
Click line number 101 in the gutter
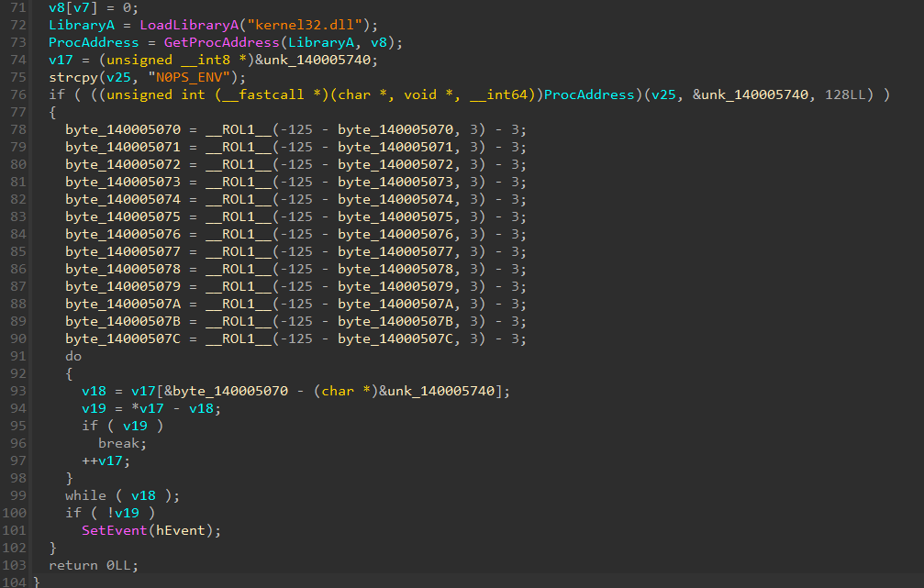coord(14,530)
